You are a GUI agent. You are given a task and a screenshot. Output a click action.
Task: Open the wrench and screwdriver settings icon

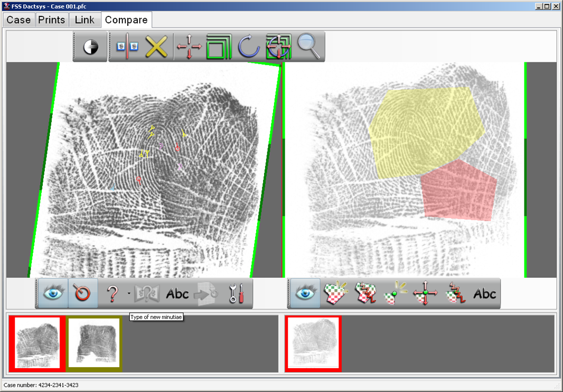[x=237, y=294]
